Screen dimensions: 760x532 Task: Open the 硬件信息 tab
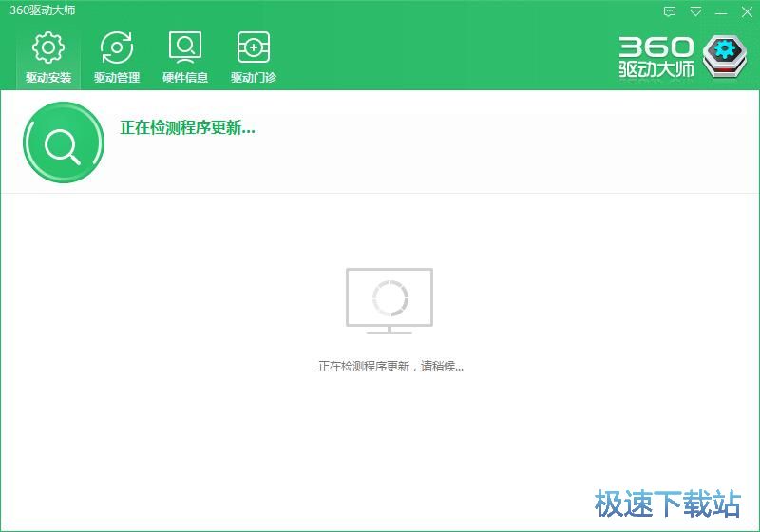pyautogui.click(x=185, y=57)
